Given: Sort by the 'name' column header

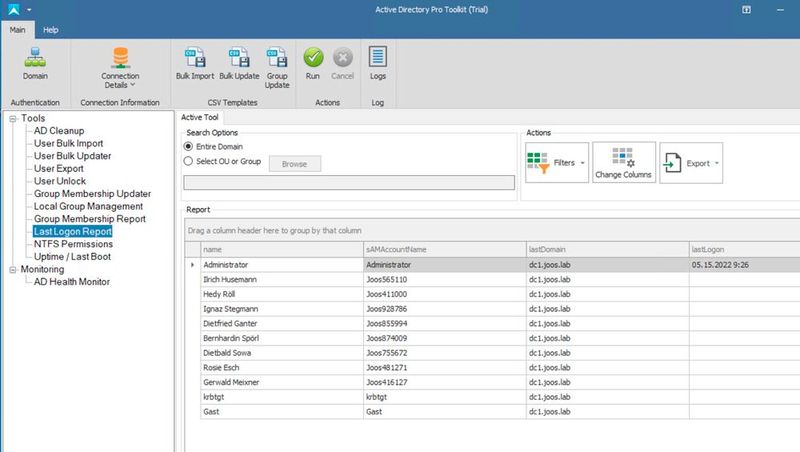Looking at the screenshot, I should click(x=282, y=249).
